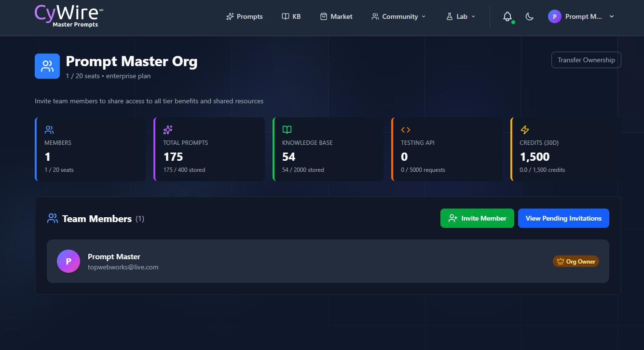Viewport: 644px width, 350px height.
Task: Expand the Prompt M... account dropdown chevron
Action: (x=612, y=16)
